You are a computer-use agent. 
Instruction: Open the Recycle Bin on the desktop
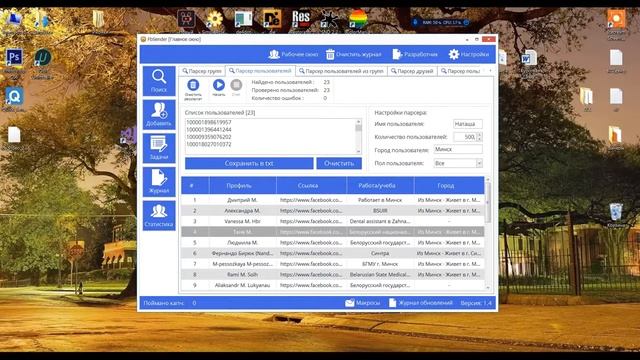(616, 213)
